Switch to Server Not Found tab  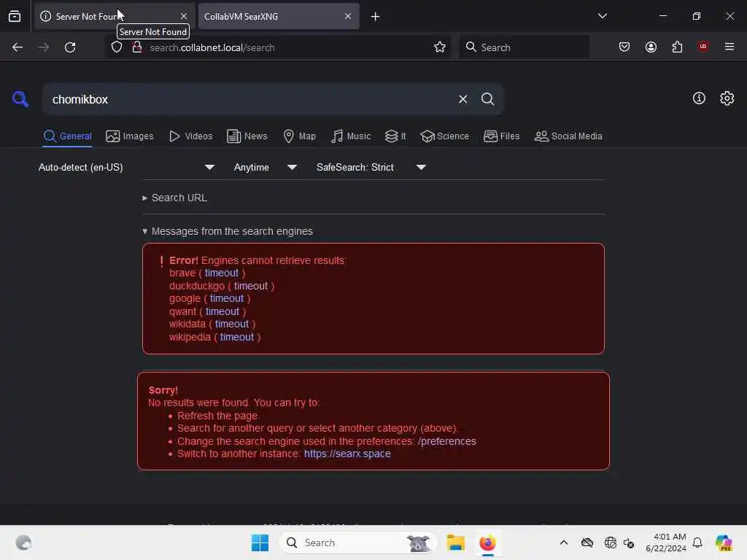[115, 16]
